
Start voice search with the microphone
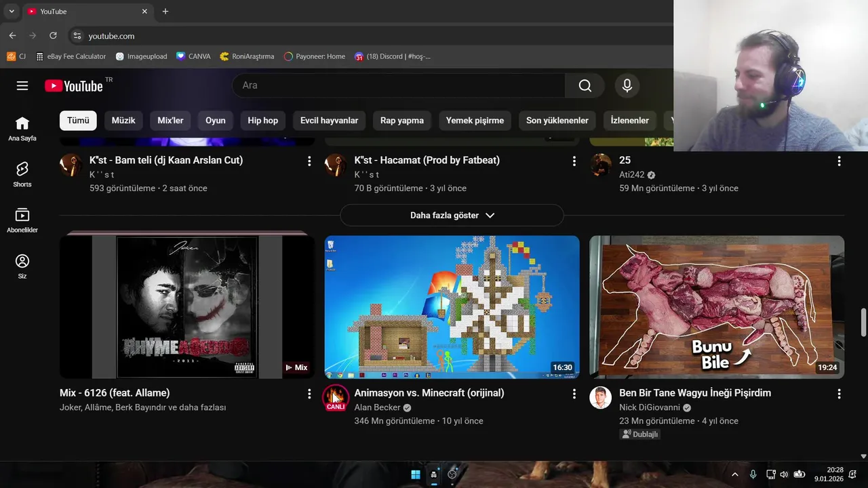627,85
